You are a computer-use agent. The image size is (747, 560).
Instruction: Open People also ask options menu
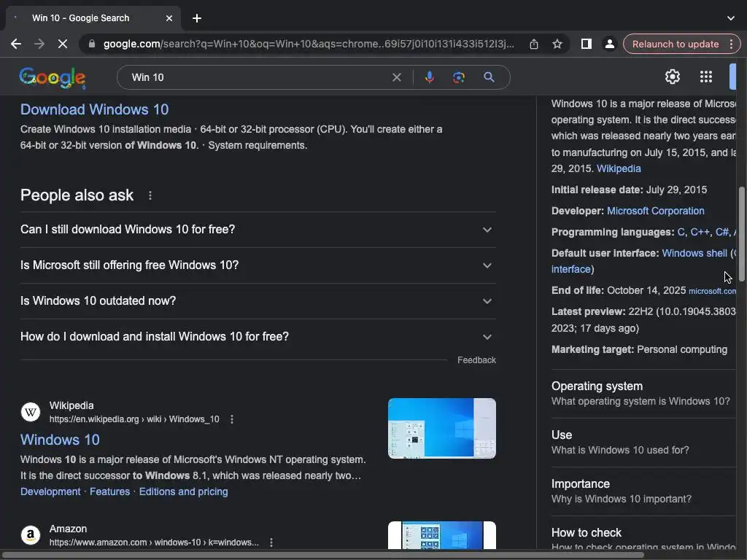pyautogui.click(x=150, y=195)
